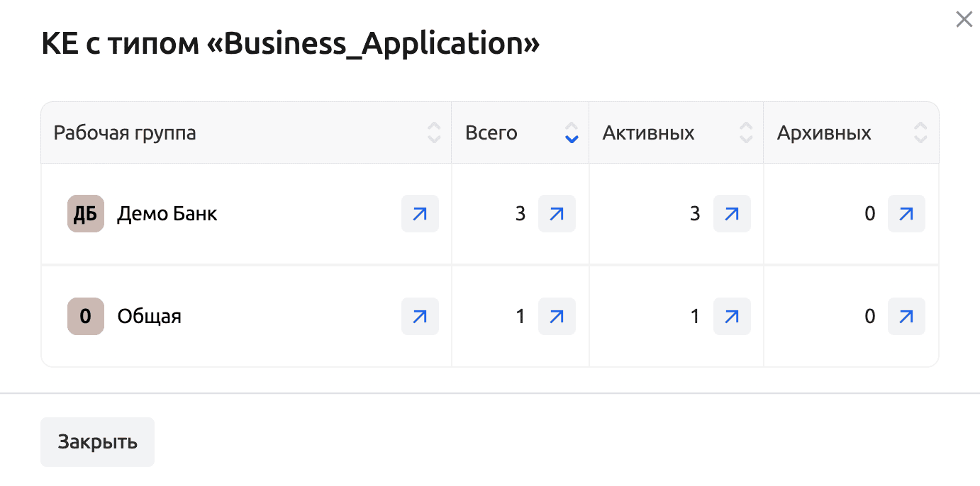Screen dimensions: 980x486
Task: Close dialog with the X icon
Action: [x=964, y=20]
